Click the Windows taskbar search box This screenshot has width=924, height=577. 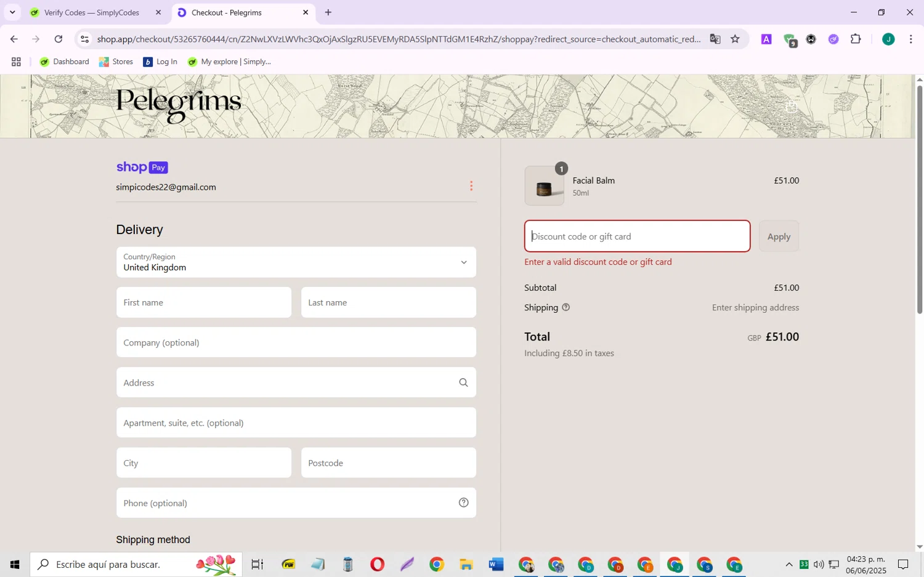(x=136, y=564)
